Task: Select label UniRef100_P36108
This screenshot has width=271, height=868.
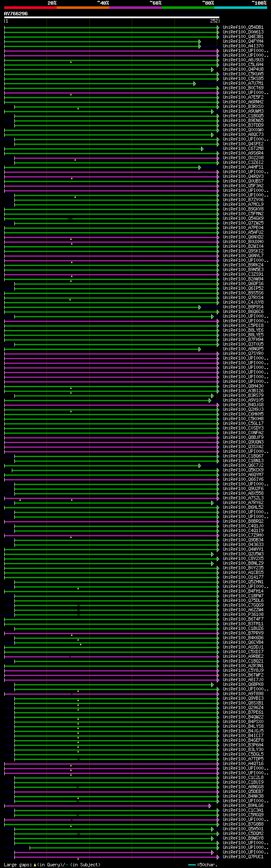Action: [243, 615]
